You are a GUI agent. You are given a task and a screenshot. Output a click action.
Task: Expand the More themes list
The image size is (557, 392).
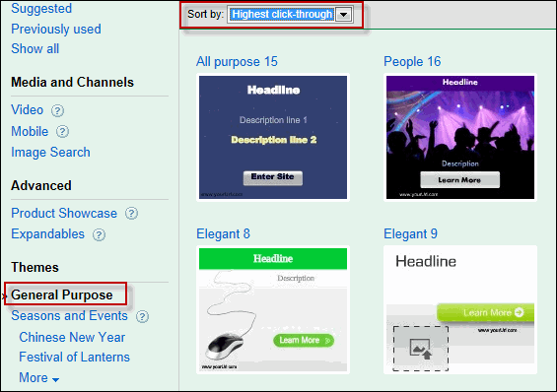pyautogui.click(x=39, y=378)
